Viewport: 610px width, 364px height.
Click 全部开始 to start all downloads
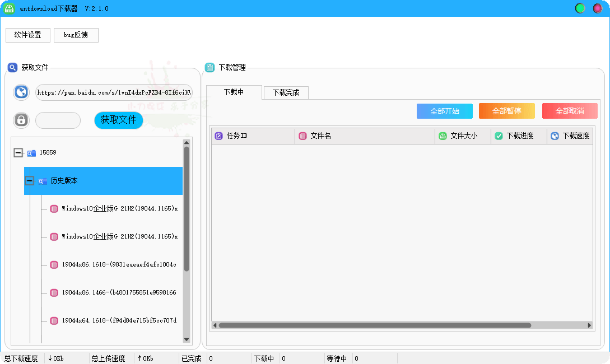(x=444, y=110)
